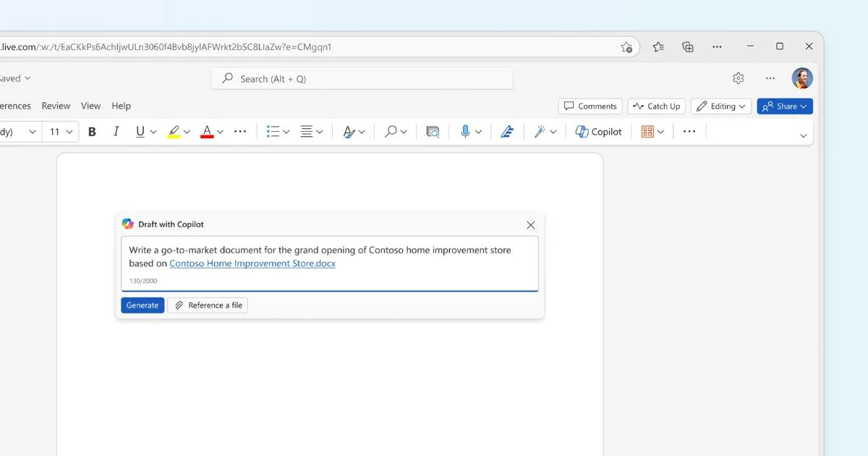Viewport: 868px width, 456px height.
Task: Open underline style dropdown arrow
Action: 153,132
